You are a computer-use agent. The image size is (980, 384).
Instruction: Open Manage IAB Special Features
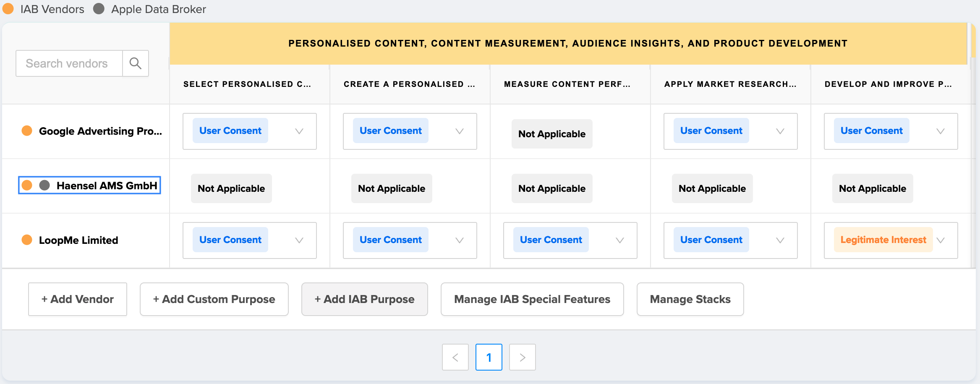[x=532, y=299]
